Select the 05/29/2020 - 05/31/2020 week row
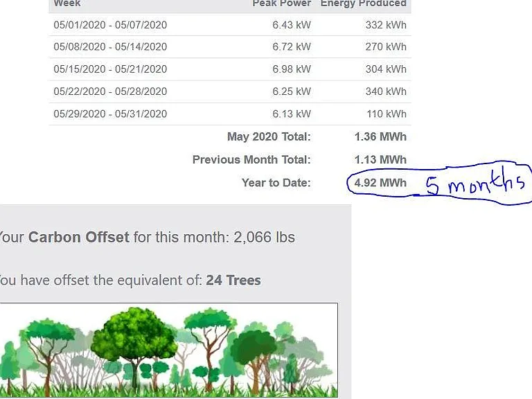This screenshot has width=532, height=399. tap(230, 114)
